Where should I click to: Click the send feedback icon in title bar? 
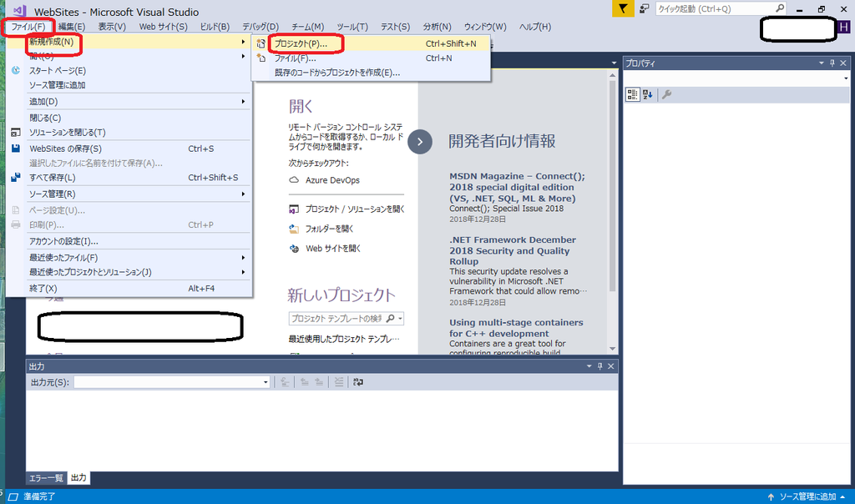pos(644,8)
